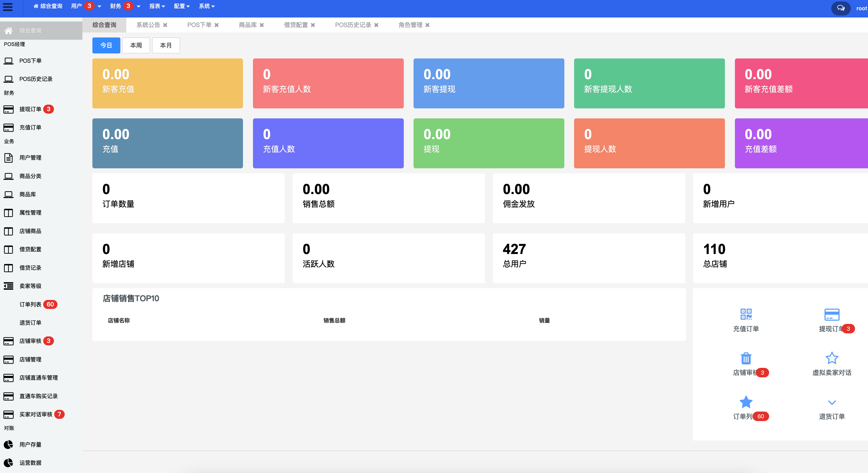Switch to the POS历史记录 tab
The height and width of the screenshot is (473, 868).
tap(353, 25)
